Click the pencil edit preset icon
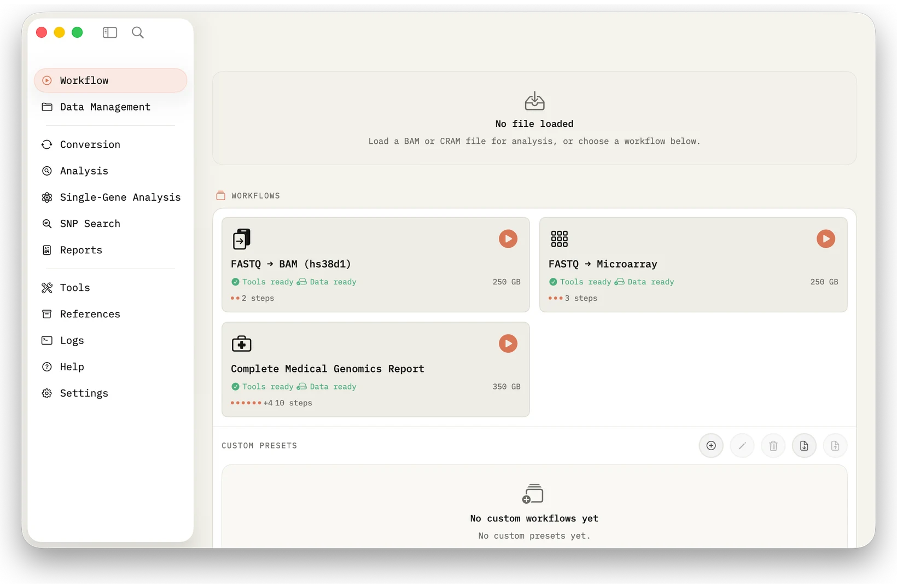This screenshot has width=897, height=588. (x=742, y=446)
